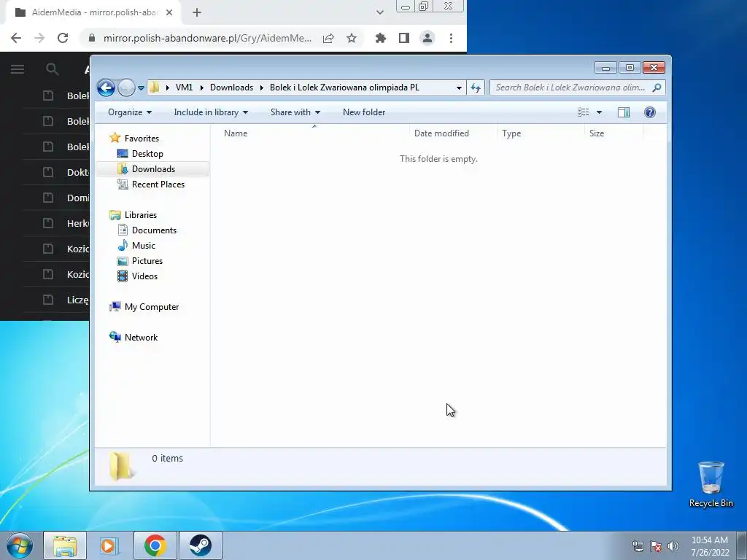Viewport: 747px width, 560px height.
Task: Open Recent Places in Favorites
Action: [158, 184]
